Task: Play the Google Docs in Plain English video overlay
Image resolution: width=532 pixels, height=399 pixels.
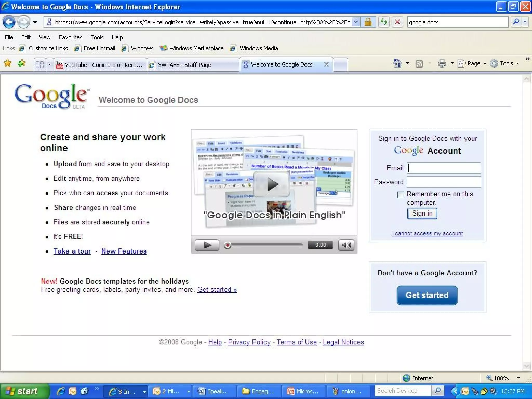Action: [272, 184]
